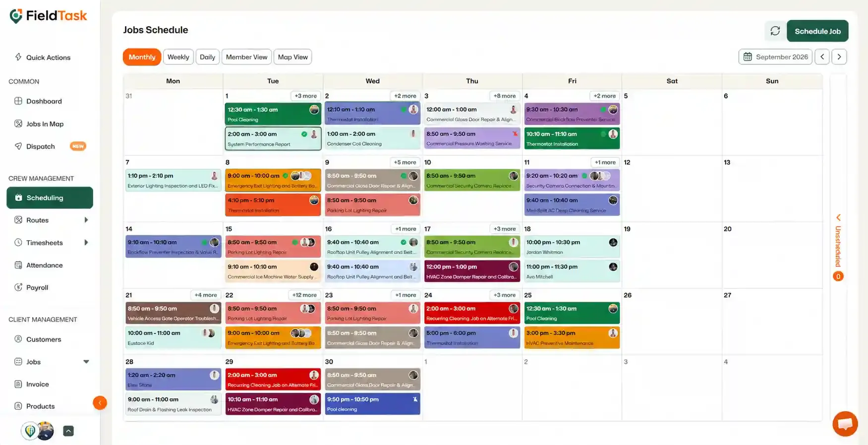Click the Scheduling calendar icon

(x=18, y=198)
